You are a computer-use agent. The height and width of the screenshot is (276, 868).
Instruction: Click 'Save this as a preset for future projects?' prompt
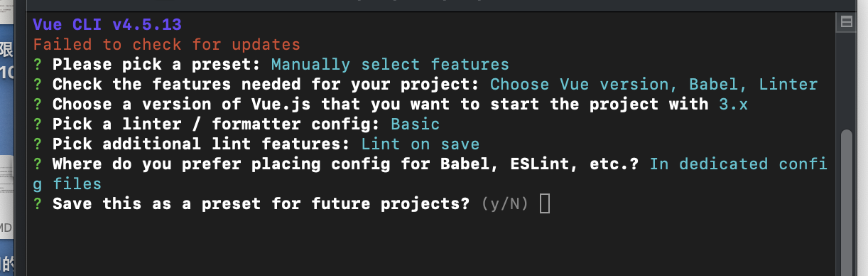[261, 204]
